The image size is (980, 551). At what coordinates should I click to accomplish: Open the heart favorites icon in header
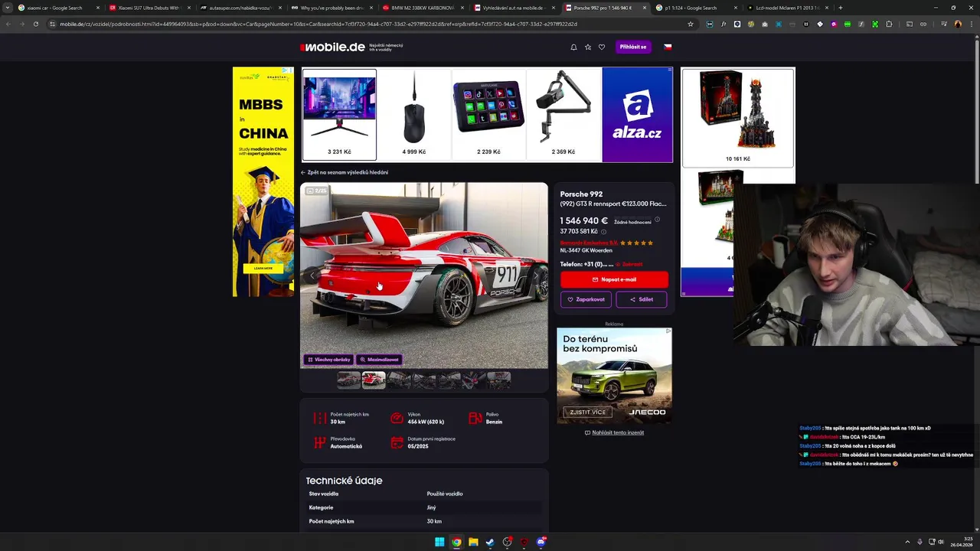(x=602, y=47)
